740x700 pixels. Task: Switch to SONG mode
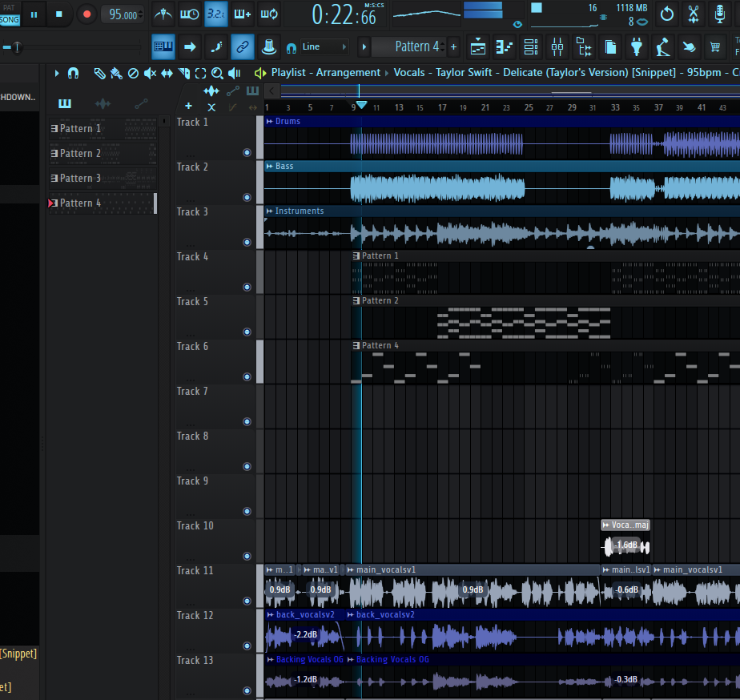click(x=10, y=19)
